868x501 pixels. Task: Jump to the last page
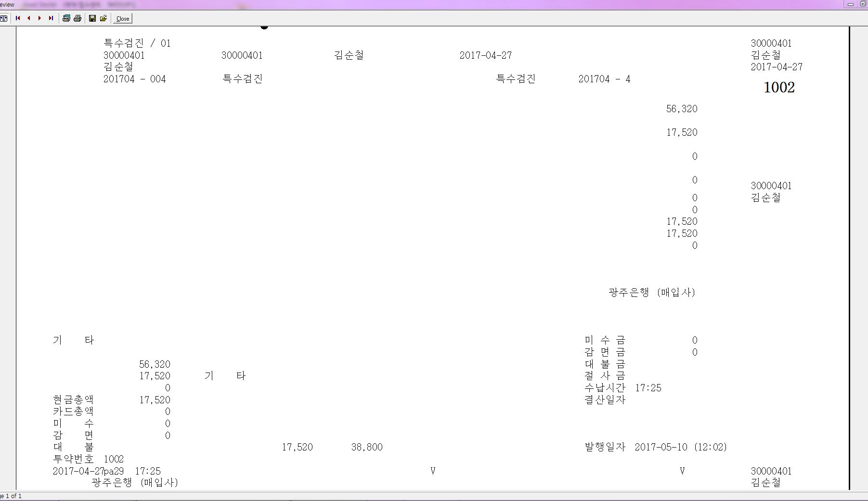[51, 18]
